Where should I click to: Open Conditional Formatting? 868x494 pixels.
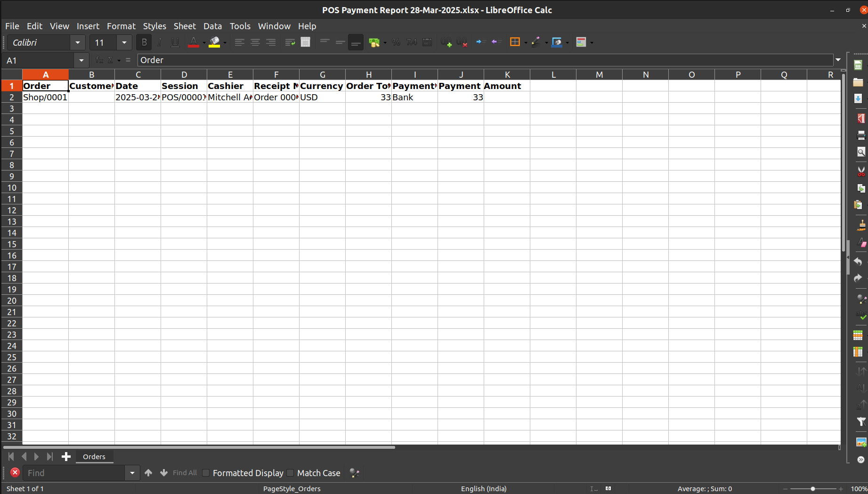coord(581,42)
